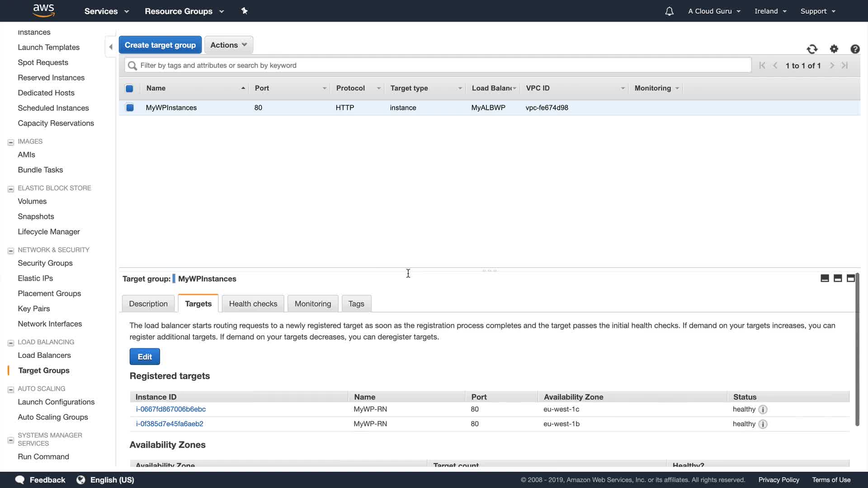Maximize details pane with rightmost layout icon

[x=850, y=278]
